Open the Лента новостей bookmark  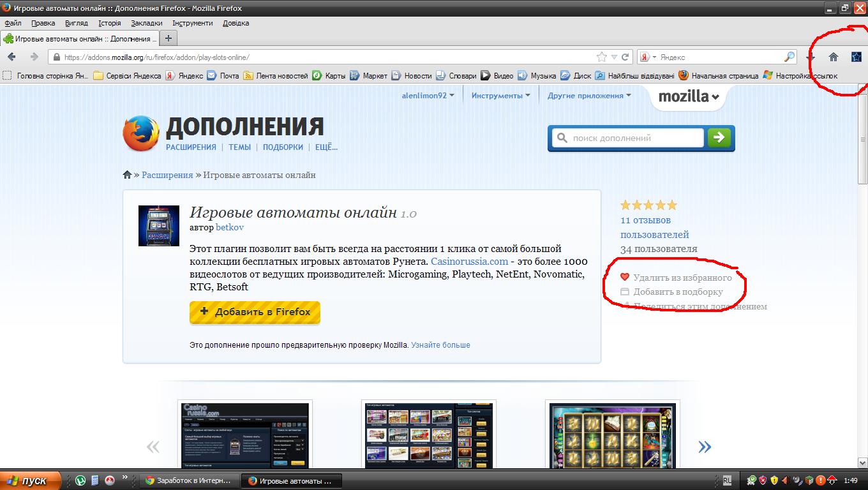[276, 75]
